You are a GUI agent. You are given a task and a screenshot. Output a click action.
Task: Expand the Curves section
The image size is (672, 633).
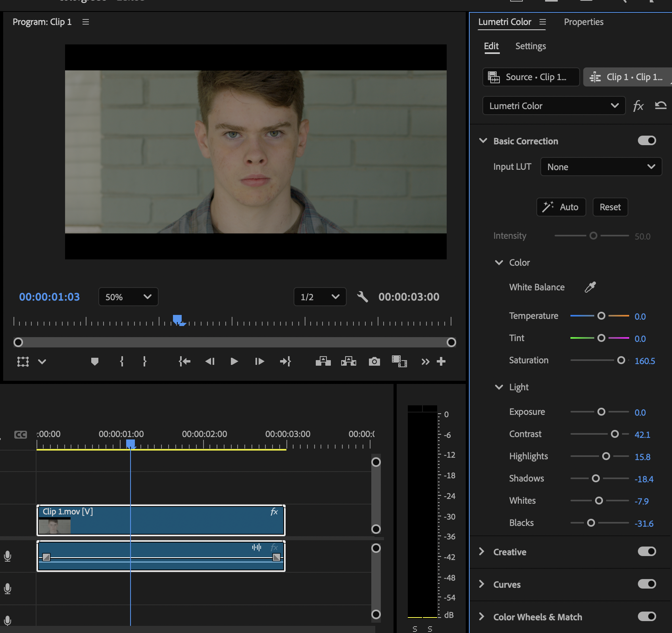click(482, 584)
